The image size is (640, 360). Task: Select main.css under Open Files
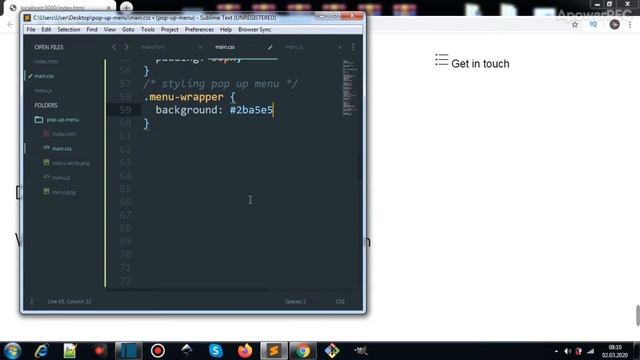[x=44, y=76]
